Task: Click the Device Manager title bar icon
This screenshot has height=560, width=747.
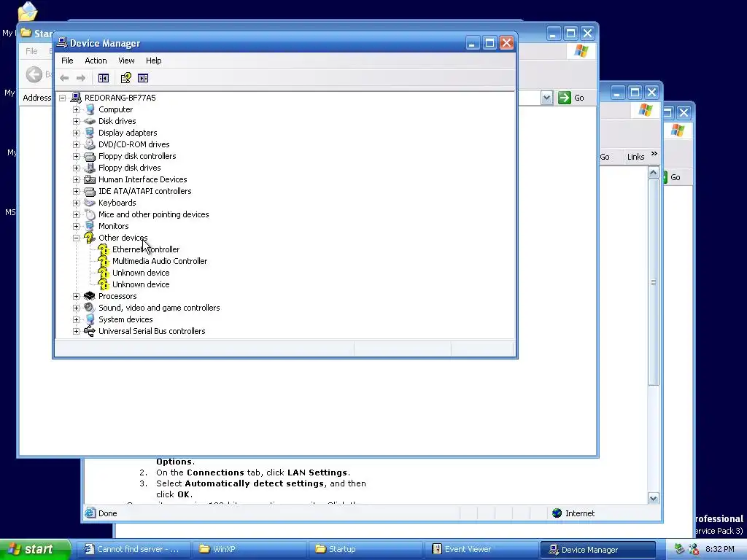Action: pyautogui.click(x=62, y=43)
